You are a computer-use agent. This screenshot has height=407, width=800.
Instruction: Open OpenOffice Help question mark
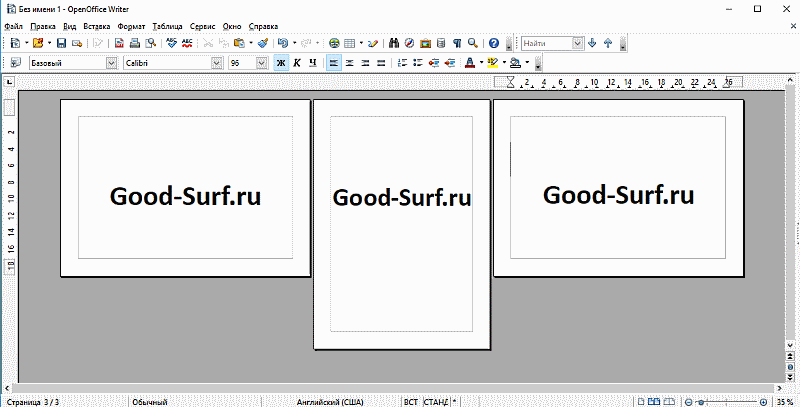(x=494, y=43)
